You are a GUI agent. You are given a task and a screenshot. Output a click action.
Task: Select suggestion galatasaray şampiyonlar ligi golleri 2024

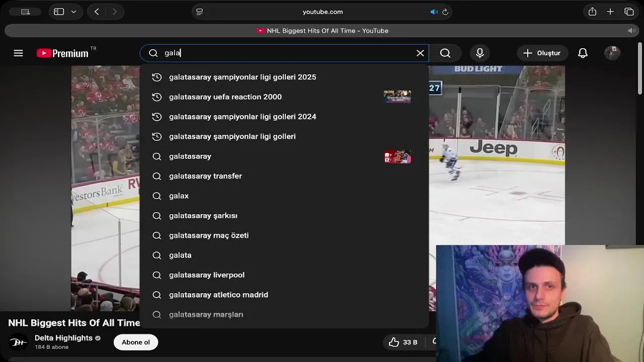284,117
